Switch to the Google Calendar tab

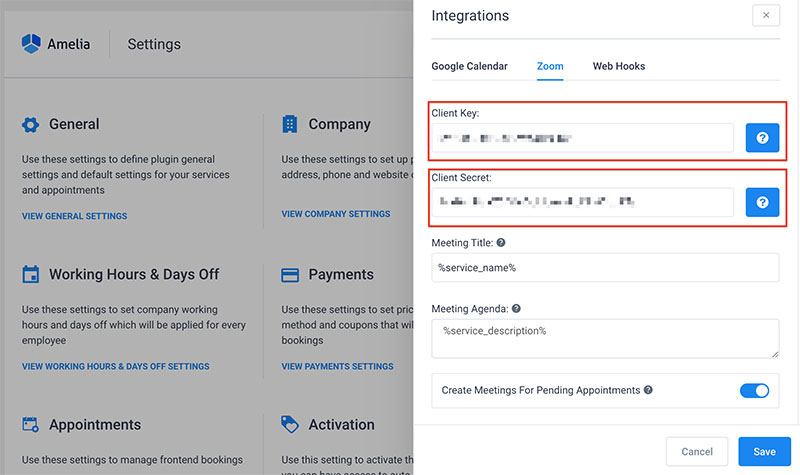click(469, 66)
